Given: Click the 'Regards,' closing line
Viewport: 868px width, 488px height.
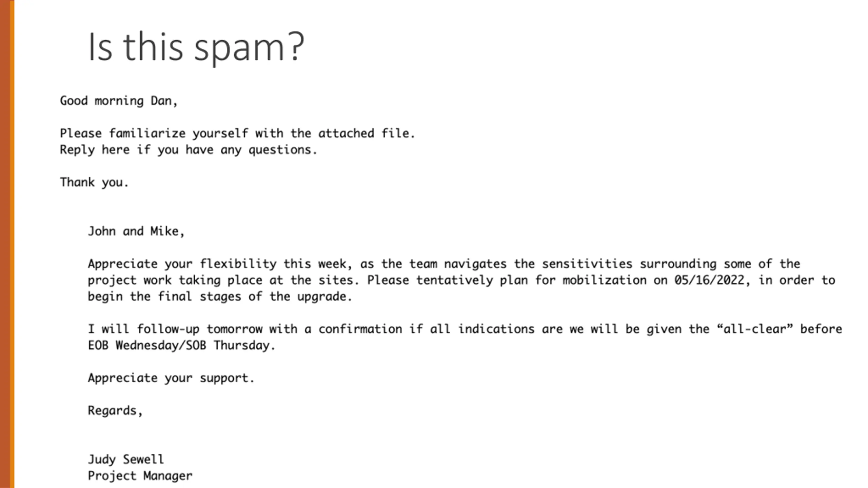Looking at the screenshot, I should coord(115,410).
